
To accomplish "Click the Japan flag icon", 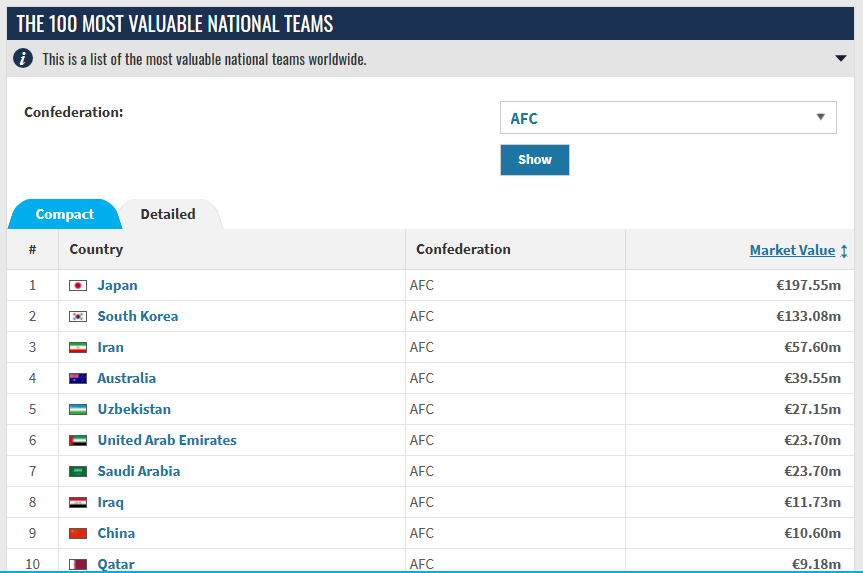I will coord(78,286).
